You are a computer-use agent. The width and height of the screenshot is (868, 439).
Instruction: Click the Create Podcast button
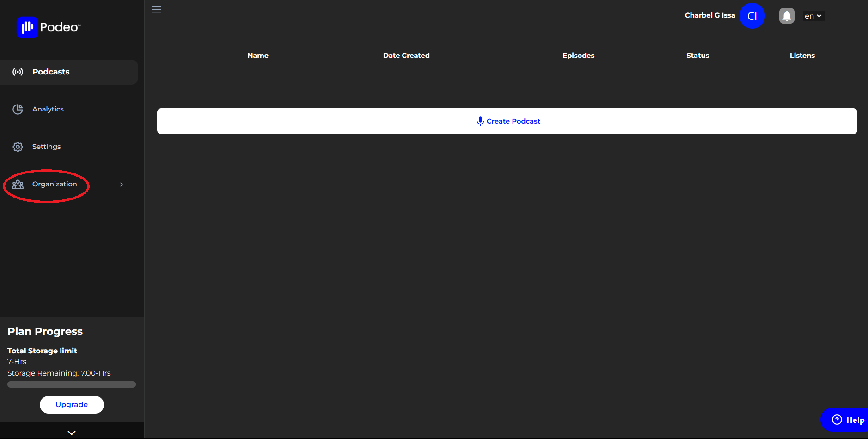coord(507,121)
